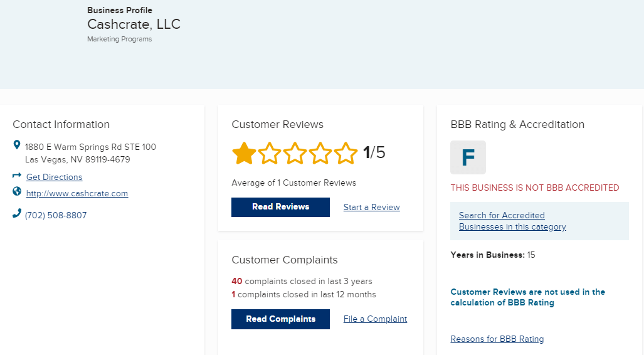Visit the cashcrate.com website link
644x355 pixels.
[77, 194]
